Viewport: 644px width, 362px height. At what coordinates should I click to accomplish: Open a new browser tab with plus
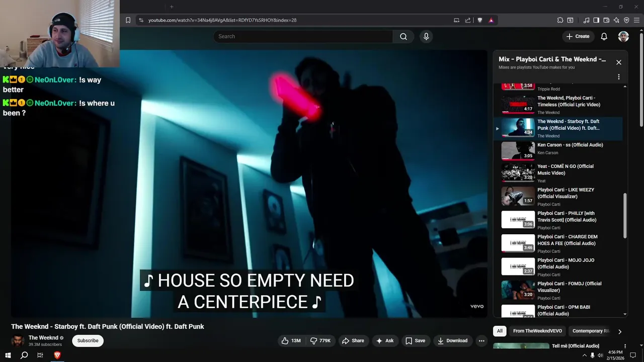pyautogui.click(x=172, y=7)
